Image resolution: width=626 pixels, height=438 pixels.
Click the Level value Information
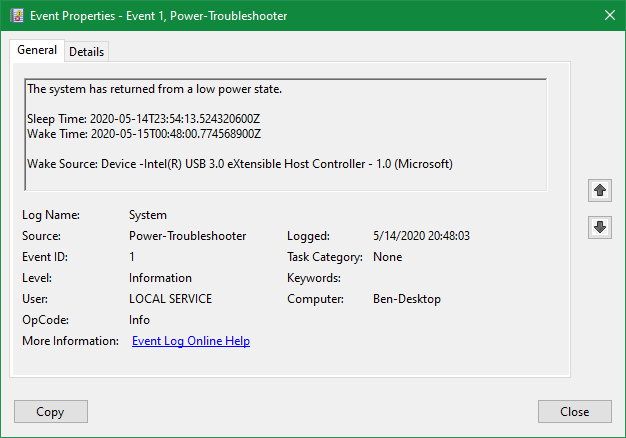click(160, 278)
